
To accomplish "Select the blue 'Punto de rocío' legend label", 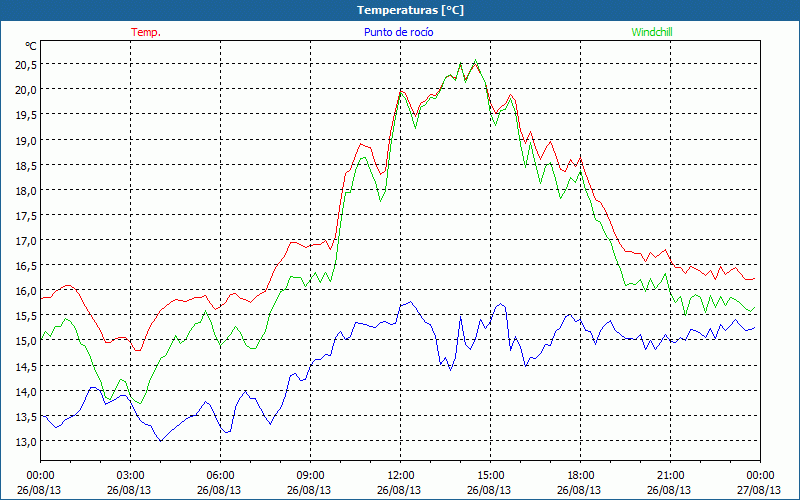I will click(398, 32).
